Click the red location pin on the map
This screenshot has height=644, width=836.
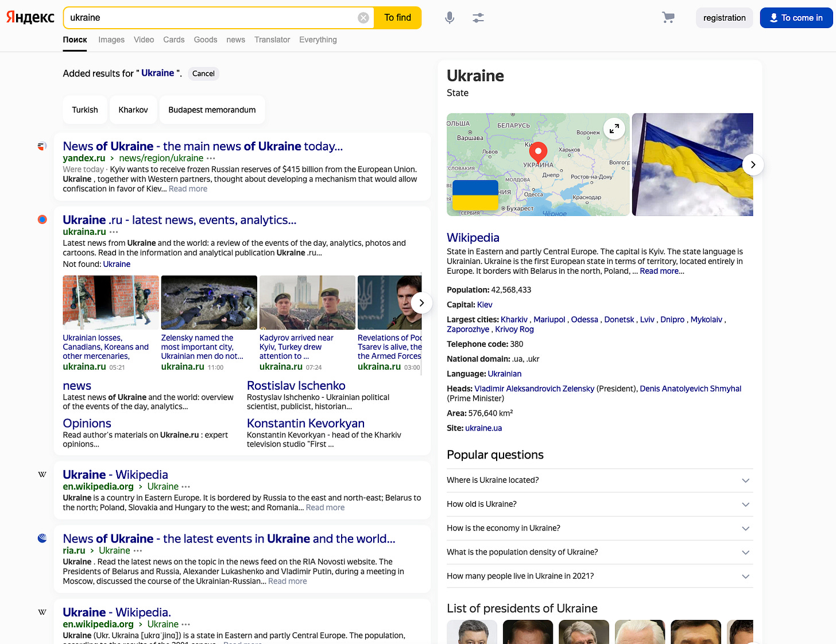[538, 153]
